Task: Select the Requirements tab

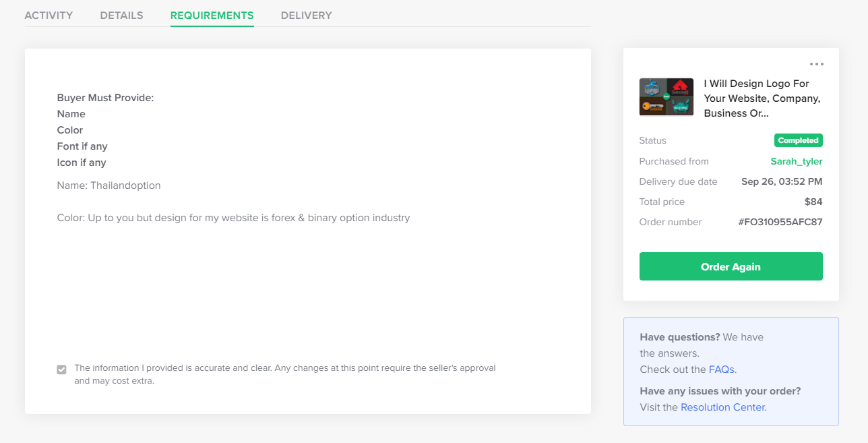Action: click(x=212, y=15)
